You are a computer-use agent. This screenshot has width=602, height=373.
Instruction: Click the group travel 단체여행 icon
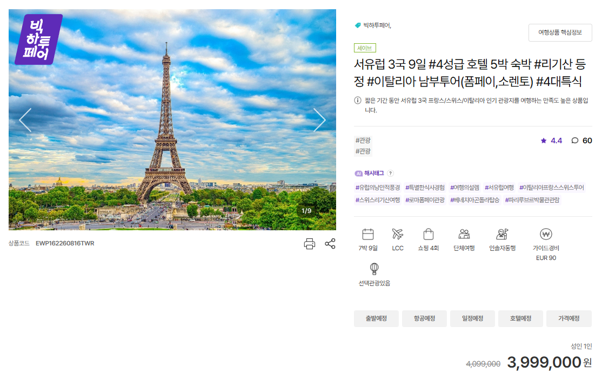(x=464, y=234)
